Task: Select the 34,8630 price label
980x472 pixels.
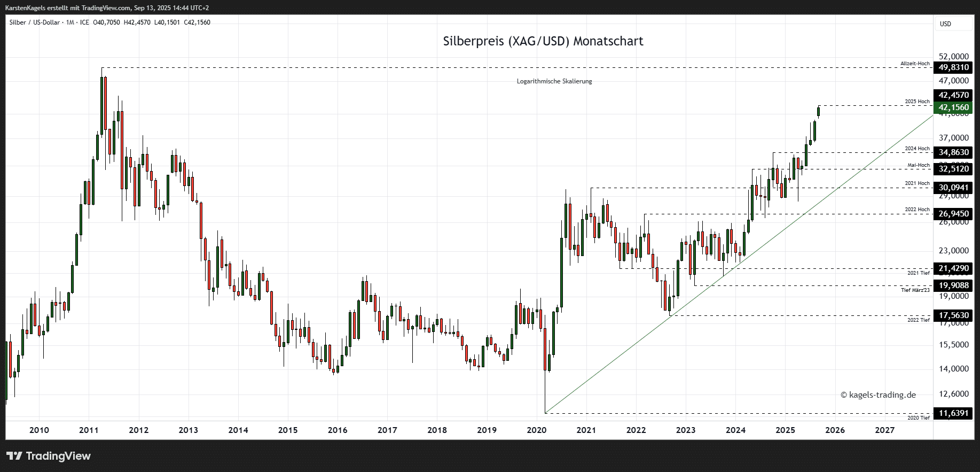Action: tap(953, 152)
